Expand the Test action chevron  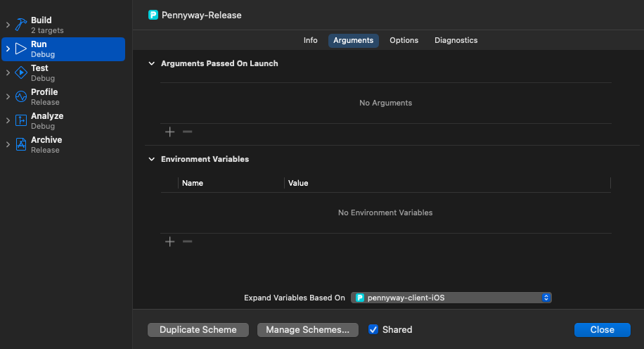8,72
